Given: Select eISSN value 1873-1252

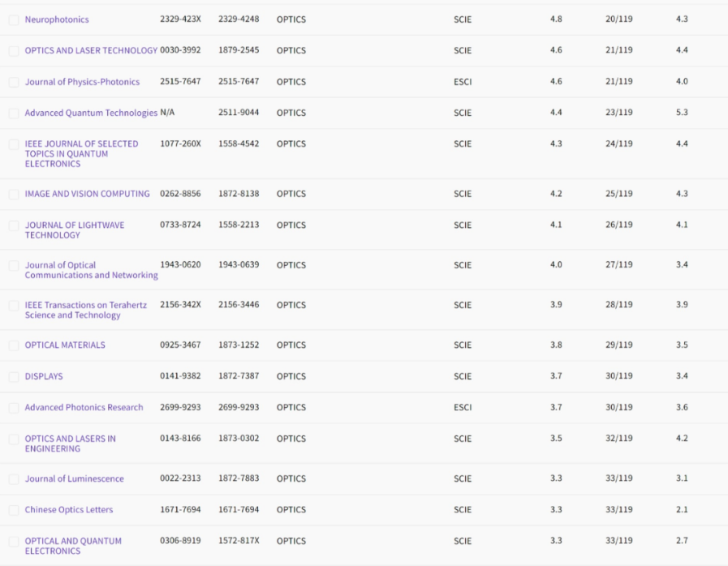Looking at the screenshot, I should tap(239, 345).
